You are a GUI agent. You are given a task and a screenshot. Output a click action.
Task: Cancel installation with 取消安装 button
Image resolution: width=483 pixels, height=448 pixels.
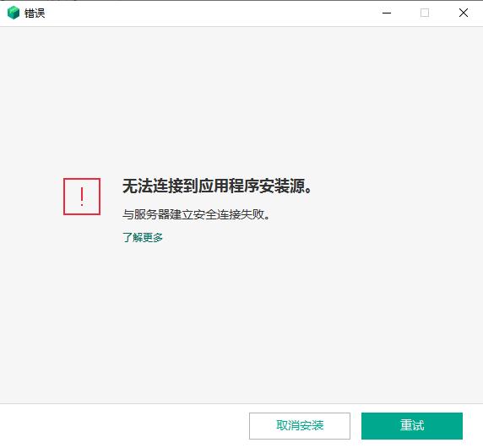point(300,425)
